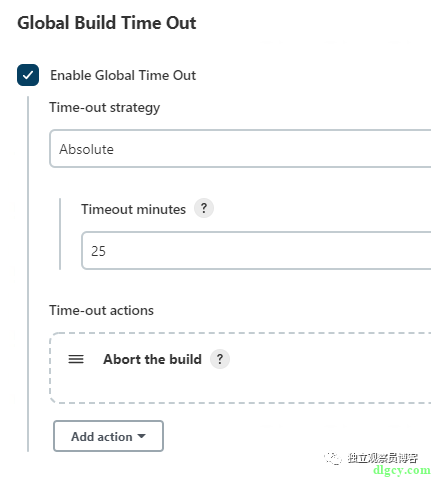Click the Time-out actions section label
431x477 pixels.
pyautogui.click(x=101, y=310)
